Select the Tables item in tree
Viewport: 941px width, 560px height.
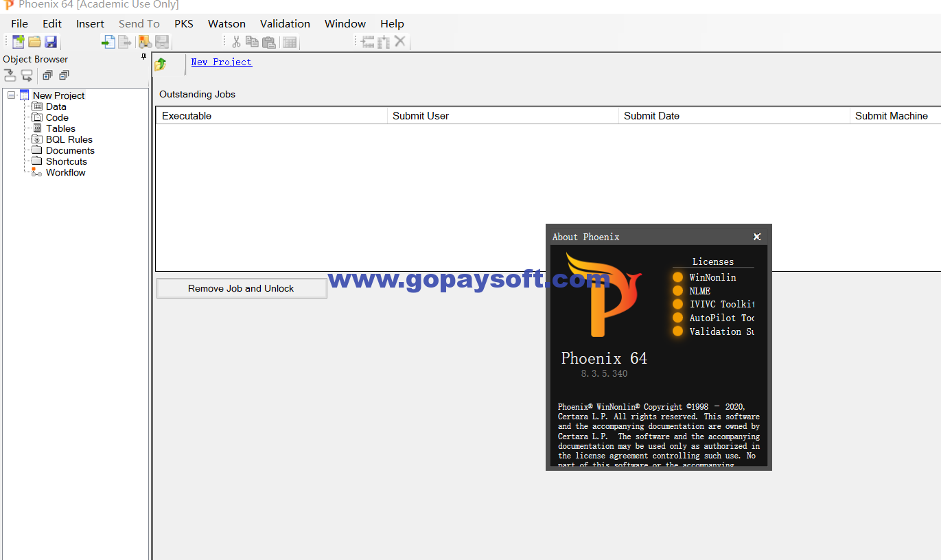pos(60,128)
